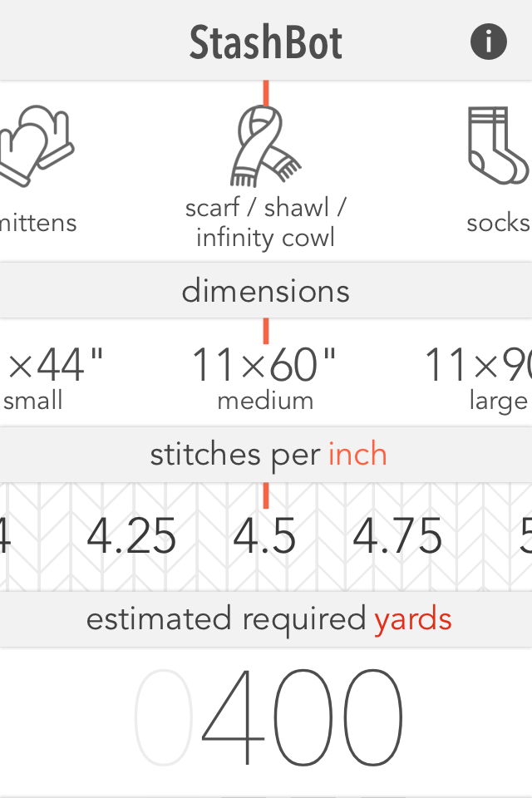The width and height of the screenshot is (532, 798).
Task: Set gauge to 4.5 stitches
Action: pyautogui.click(x=264, y=537)
